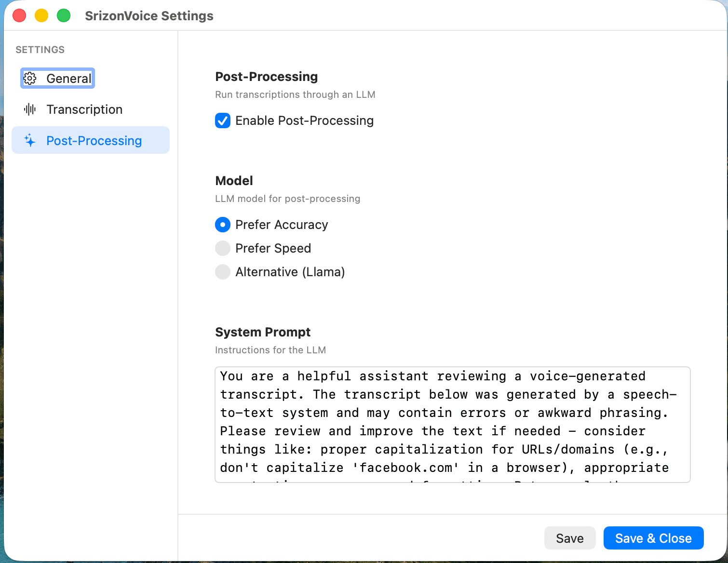The width and height of the screenshot is (728, 563).
Task: Click the green zoom button in title bar
Action: [63, 15]
